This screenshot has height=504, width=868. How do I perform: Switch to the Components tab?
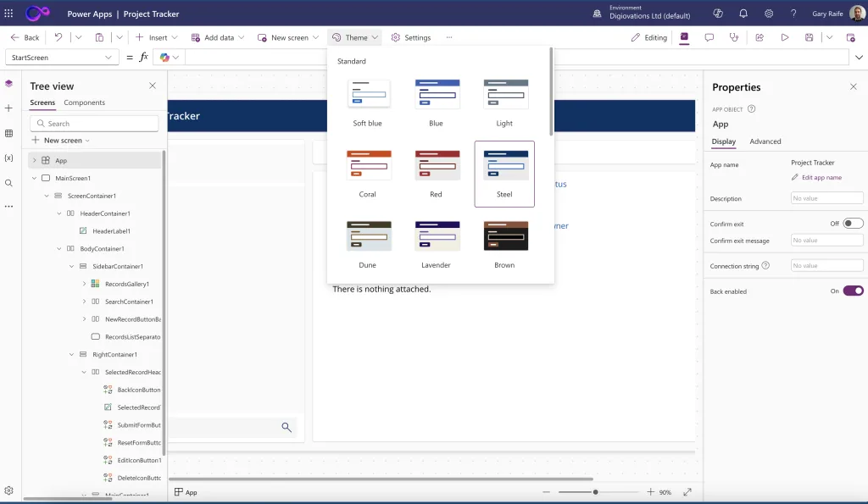click(x=85, y=102)
